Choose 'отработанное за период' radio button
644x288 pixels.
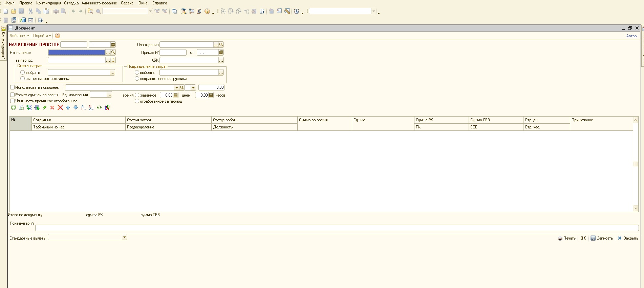(x=137, y=101)
